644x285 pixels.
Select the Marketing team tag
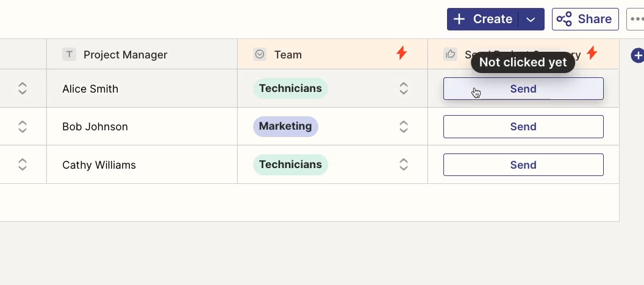click(285, 126)
